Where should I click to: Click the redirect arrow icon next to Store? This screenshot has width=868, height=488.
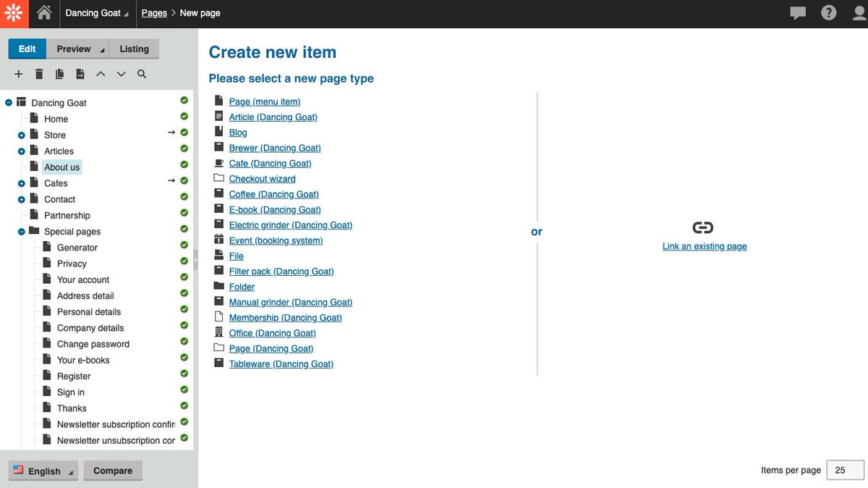171,132
